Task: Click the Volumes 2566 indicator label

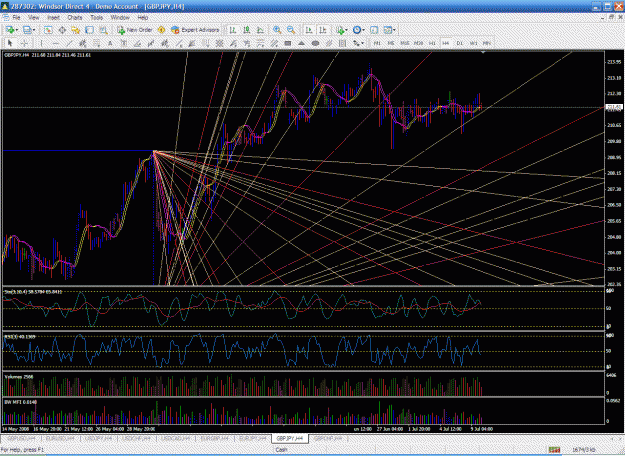Action: [19, 377]
